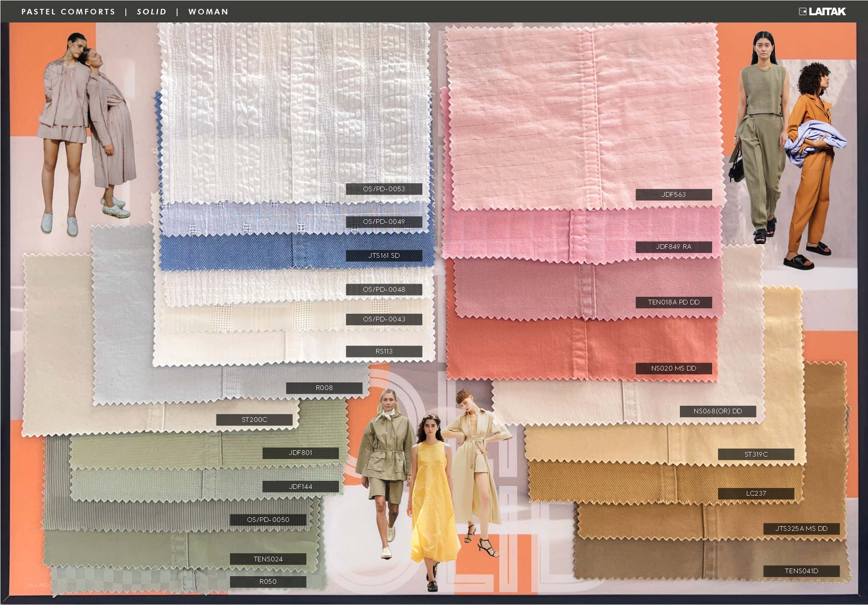Click the TENS041D brown fabric label

coord(801,571)
